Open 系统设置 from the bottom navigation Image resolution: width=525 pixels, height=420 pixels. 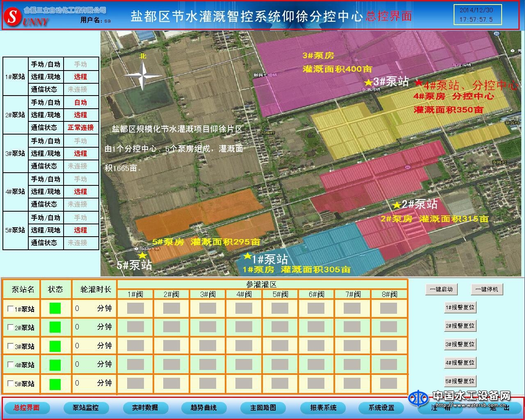381,408
